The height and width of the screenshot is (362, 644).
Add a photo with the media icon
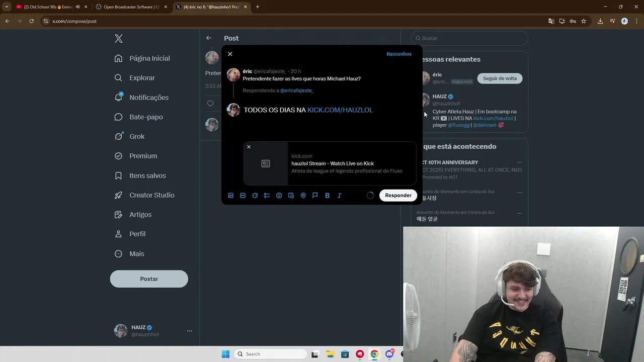coord(231,196)
